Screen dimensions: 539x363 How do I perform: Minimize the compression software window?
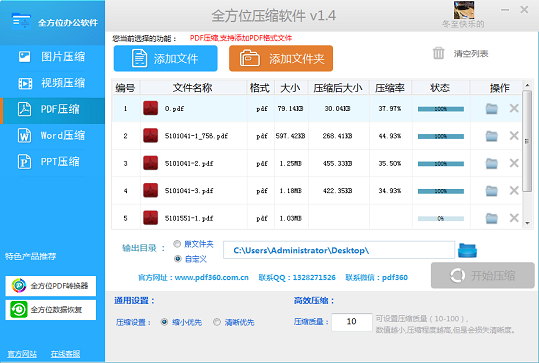pos(505,10)
